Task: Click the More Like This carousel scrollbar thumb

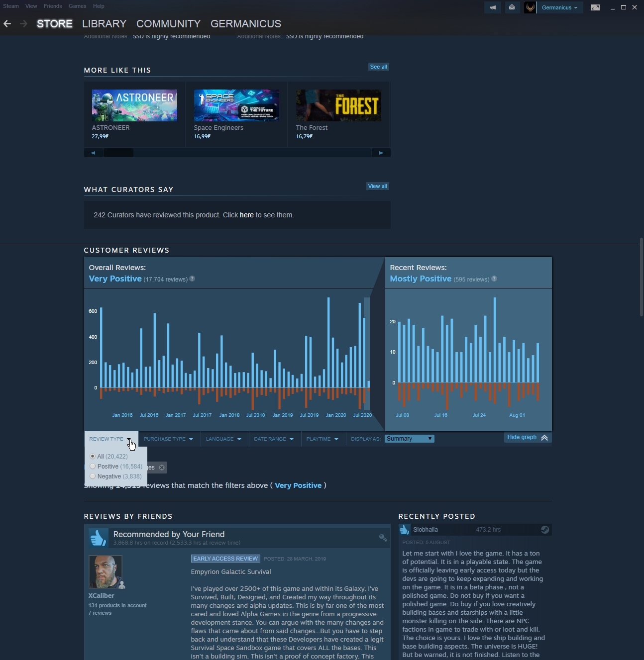Action: [118, 153]
